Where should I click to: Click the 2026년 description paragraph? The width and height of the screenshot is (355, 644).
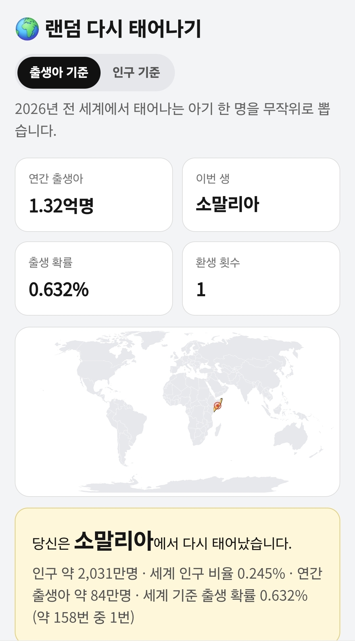(x=173, y=120)
